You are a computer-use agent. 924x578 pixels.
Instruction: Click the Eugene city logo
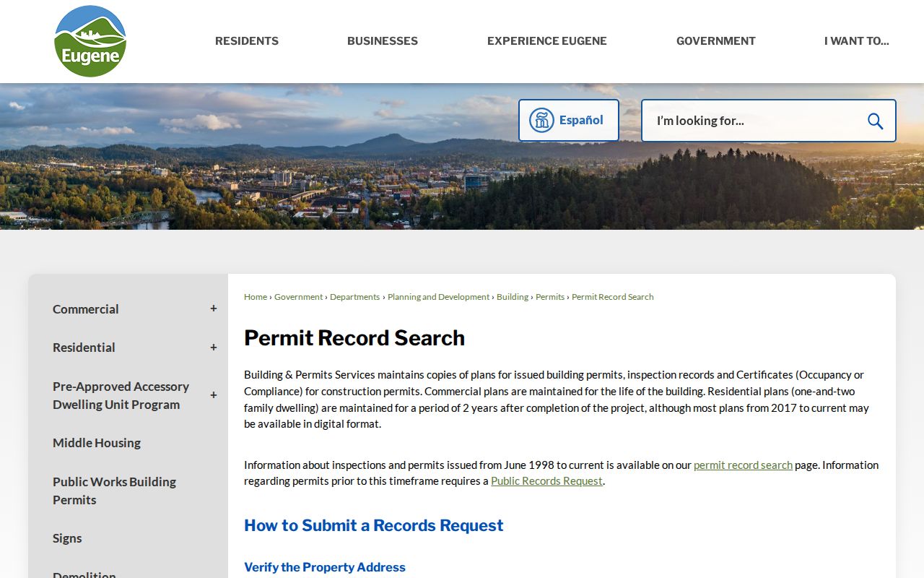pos(90,41)
